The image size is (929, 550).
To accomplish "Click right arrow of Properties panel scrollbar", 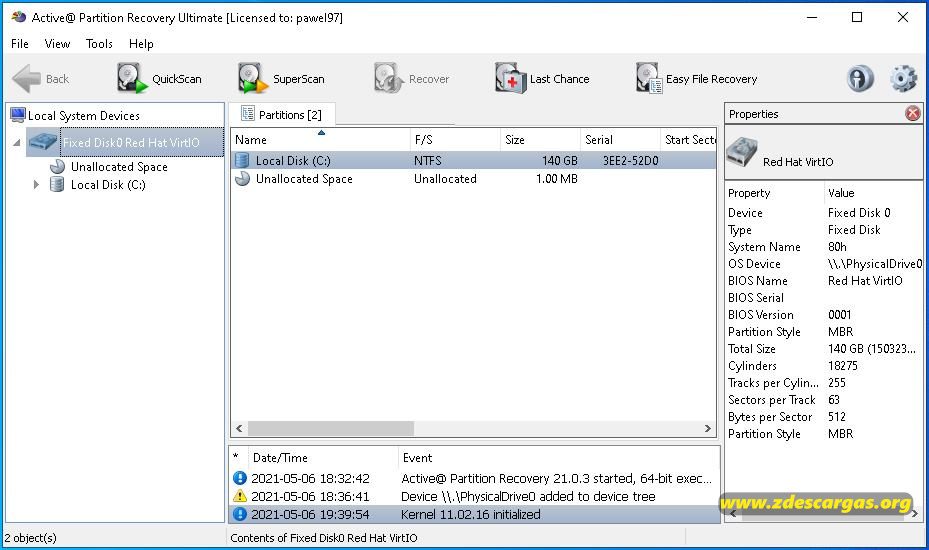I will click(915, 513).
